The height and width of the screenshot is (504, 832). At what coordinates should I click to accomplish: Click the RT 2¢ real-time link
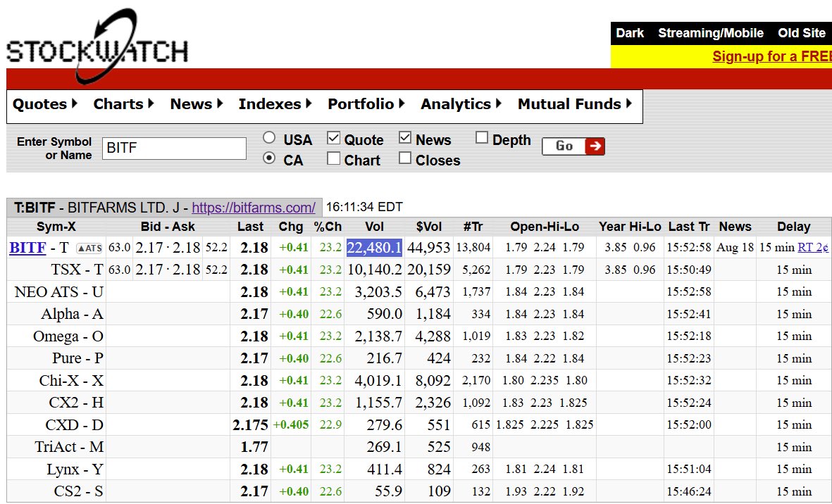[813, 248]
